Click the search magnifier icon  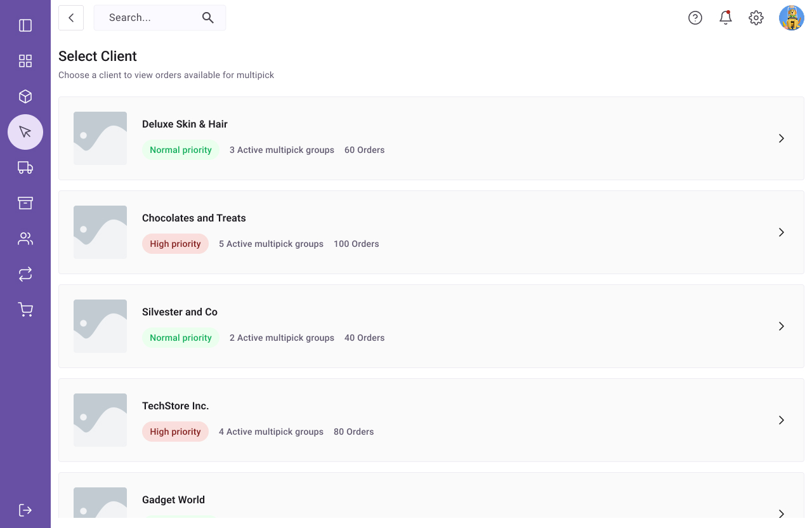(x=208, y=18)
